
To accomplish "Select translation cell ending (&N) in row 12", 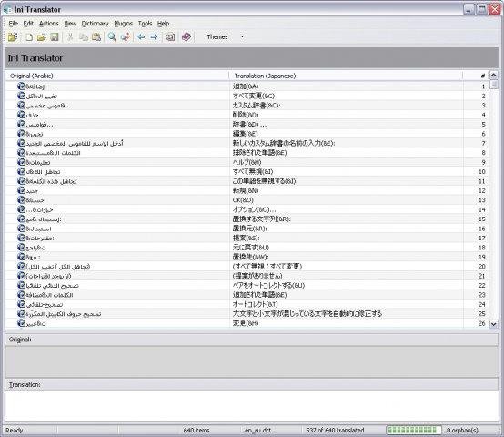I will tap(246, 190).
